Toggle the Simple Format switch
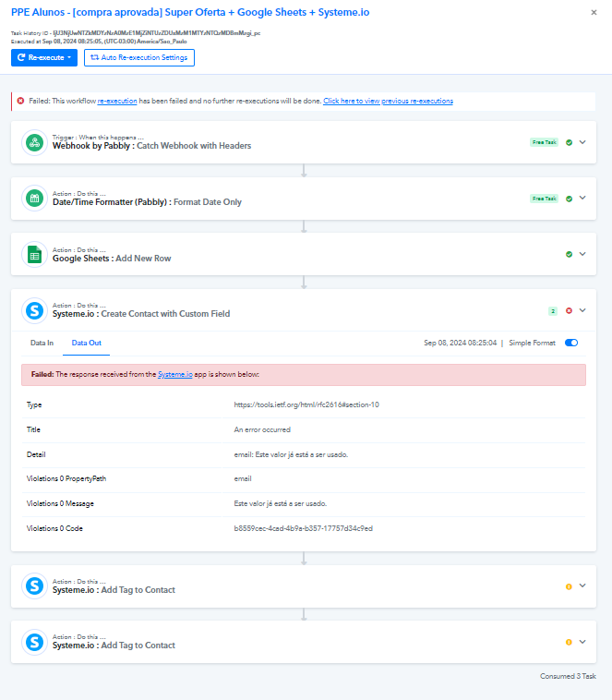This screenshot has height=700, width=612. (x=571, y=343)
